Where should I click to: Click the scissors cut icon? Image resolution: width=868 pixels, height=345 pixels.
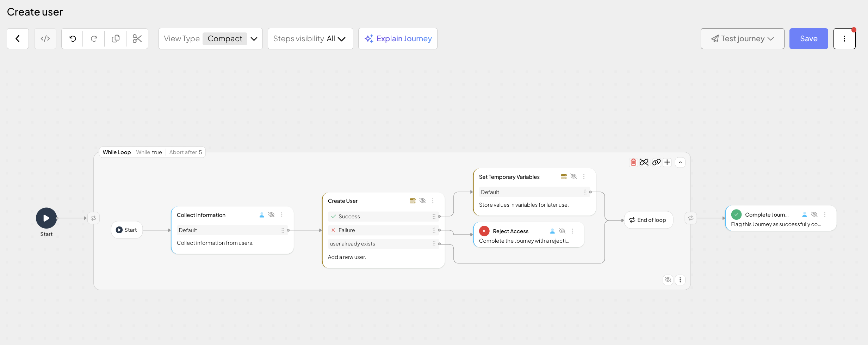[137, 38]
